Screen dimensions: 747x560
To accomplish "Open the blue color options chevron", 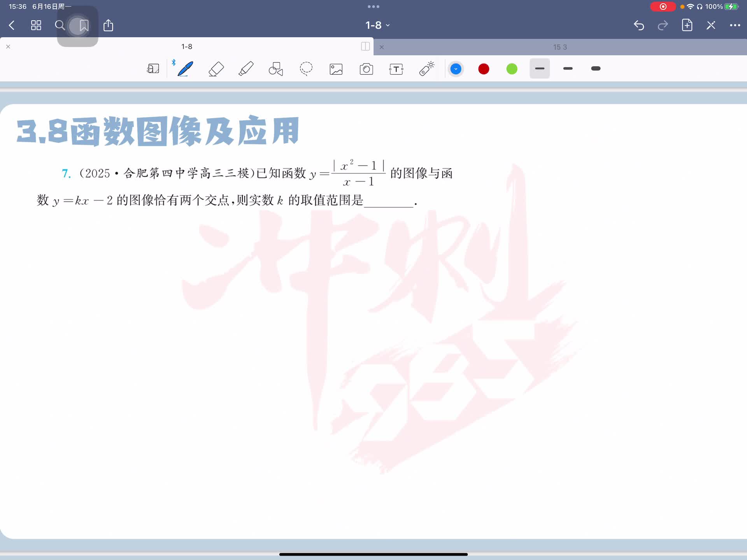I will (x=456, y=69).
